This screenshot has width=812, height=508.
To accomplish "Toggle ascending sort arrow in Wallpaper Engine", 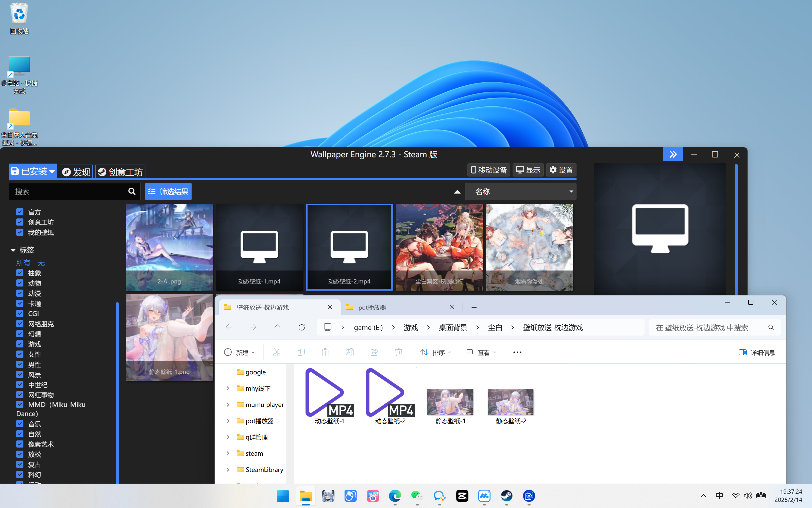I will click(457, 192).
